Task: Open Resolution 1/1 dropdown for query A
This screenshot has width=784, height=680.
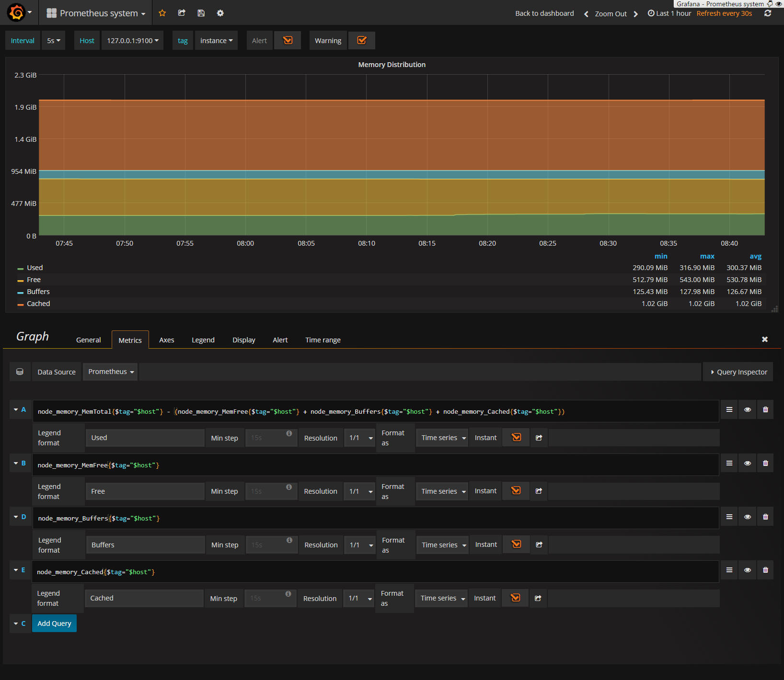Action: point(360,438)
